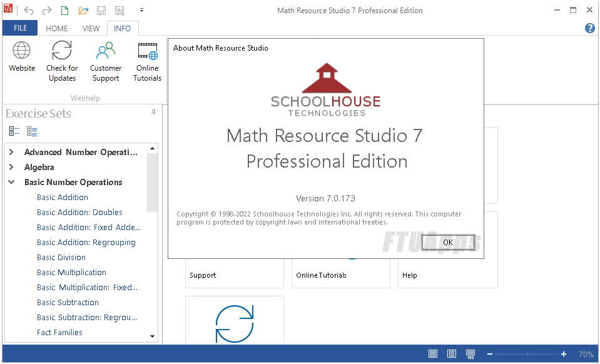
Task: Select Basic Division exercise set
Action: [x=61, y=257]
